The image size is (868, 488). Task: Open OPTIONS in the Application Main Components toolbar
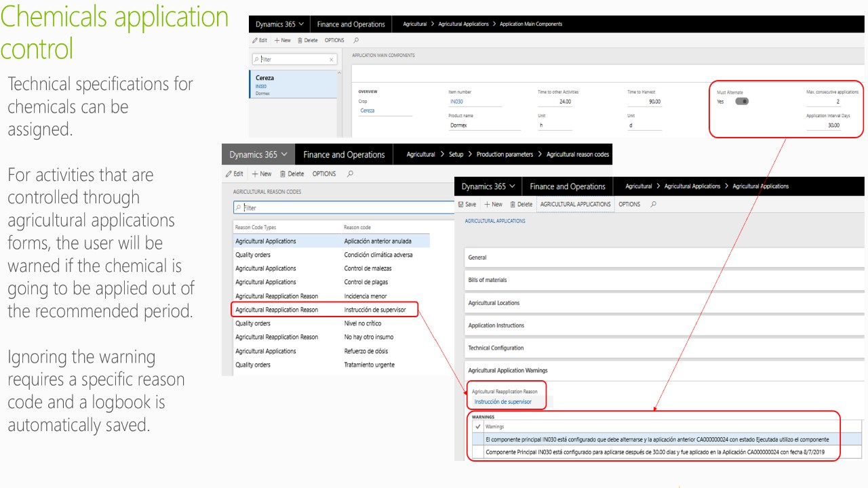[x=334, y=41]
